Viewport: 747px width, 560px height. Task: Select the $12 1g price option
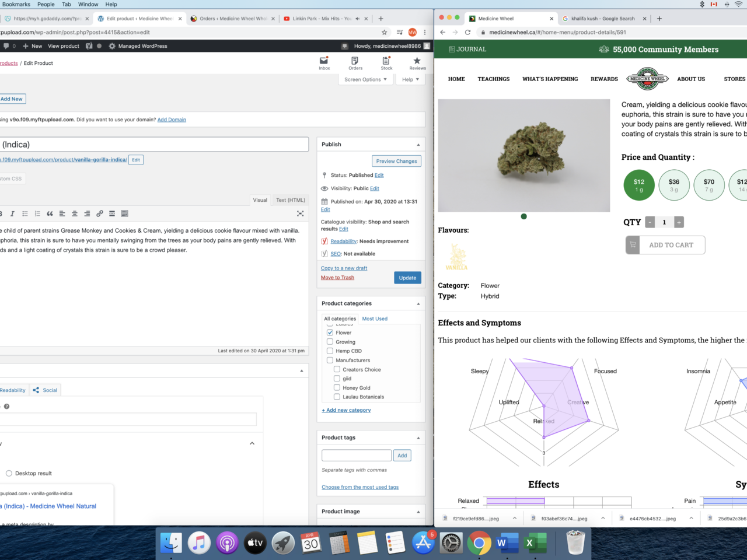coord(639,185)
